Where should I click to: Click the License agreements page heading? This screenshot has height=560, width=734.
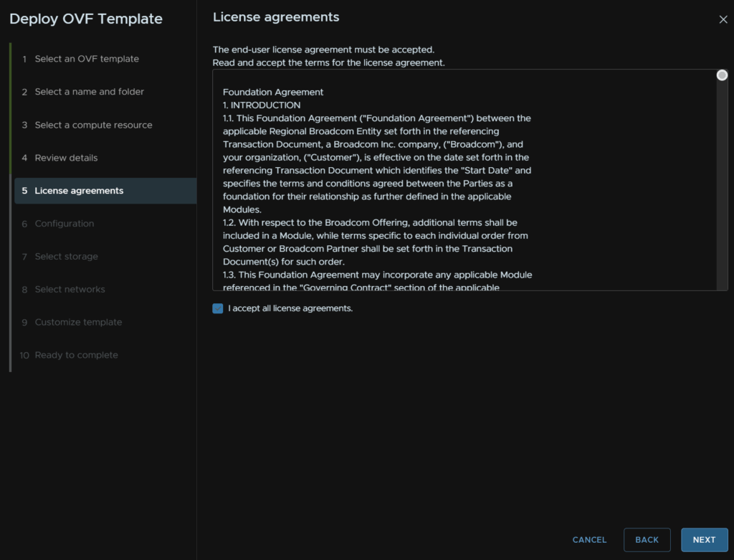(x=276, y=17)
